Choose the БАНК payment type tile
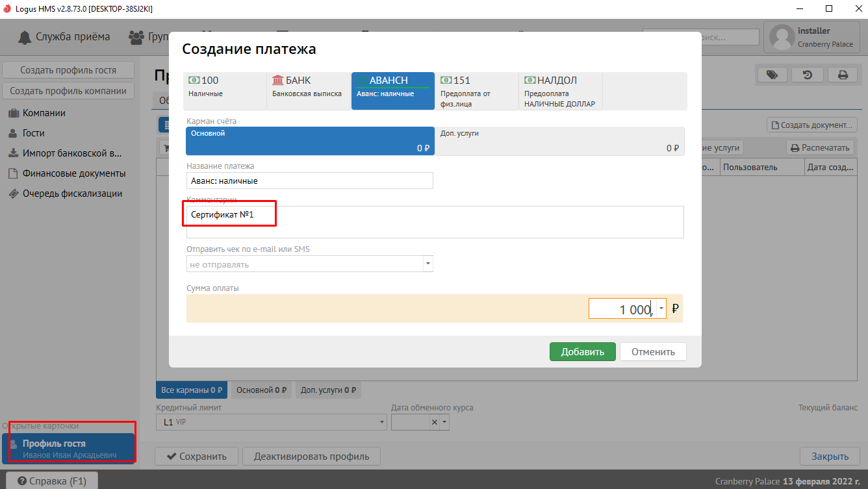 click(309, 90)
